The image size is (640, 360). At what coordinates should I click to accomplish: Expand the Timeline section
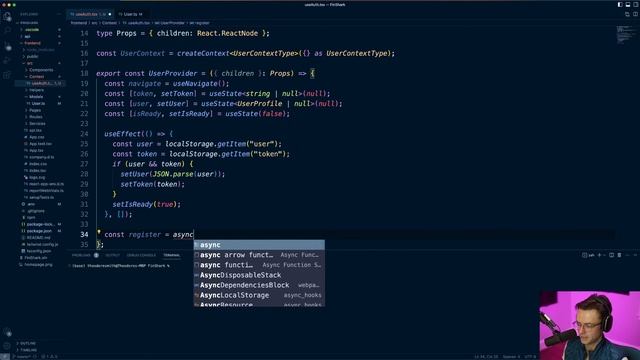(28, 350)
